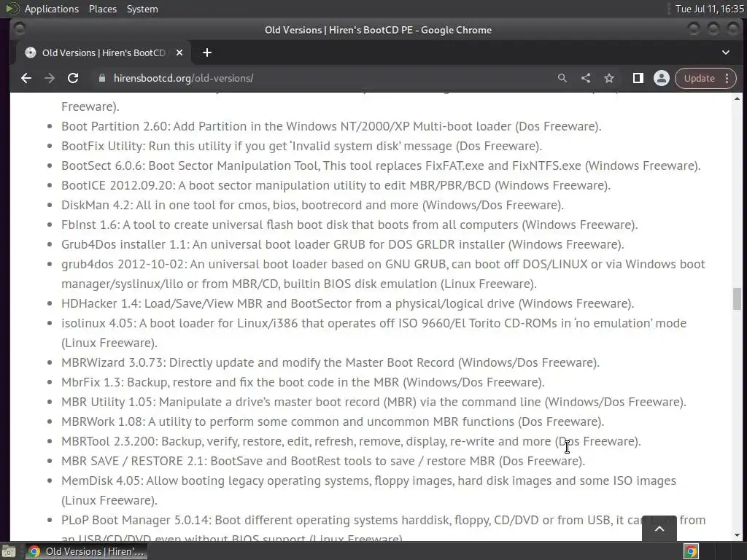The image size is (747, 560).
Task: Click the MBRWork 1.08 entry
Action: point(333,421)
